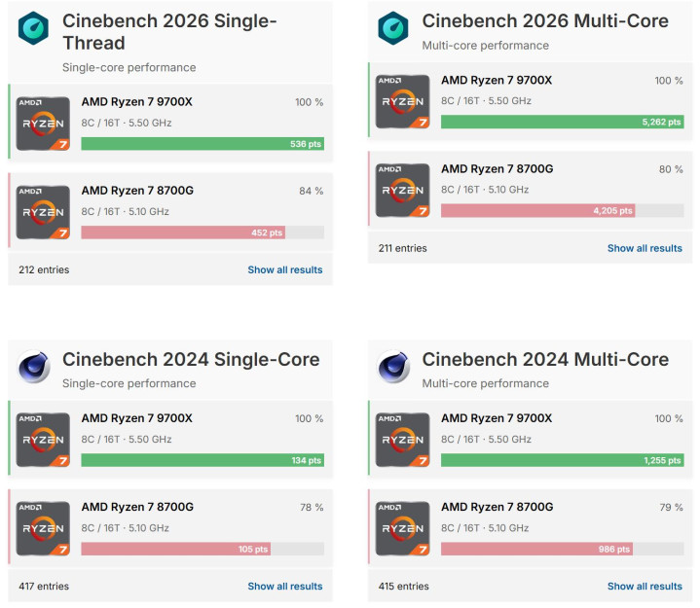The image size is (700, 608).
Task: Show all results for Cinebench 2024 Multi-Core
Action: (x=645, y=587)
